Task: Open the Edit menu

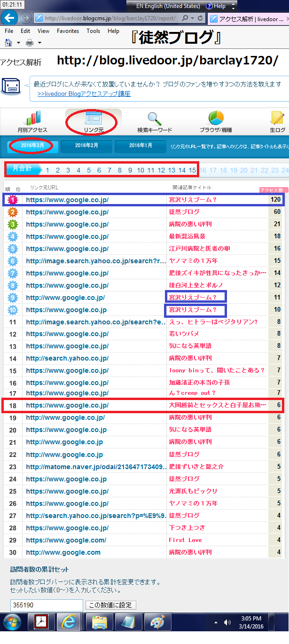Action: pyautogui.click(x=25, y=31)
